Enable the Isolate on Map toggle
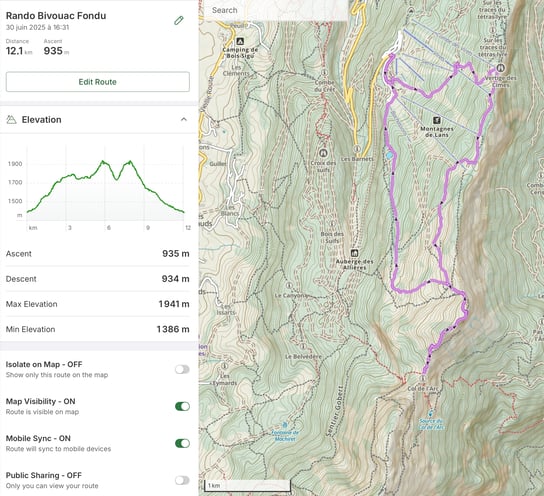 [182, 369]
